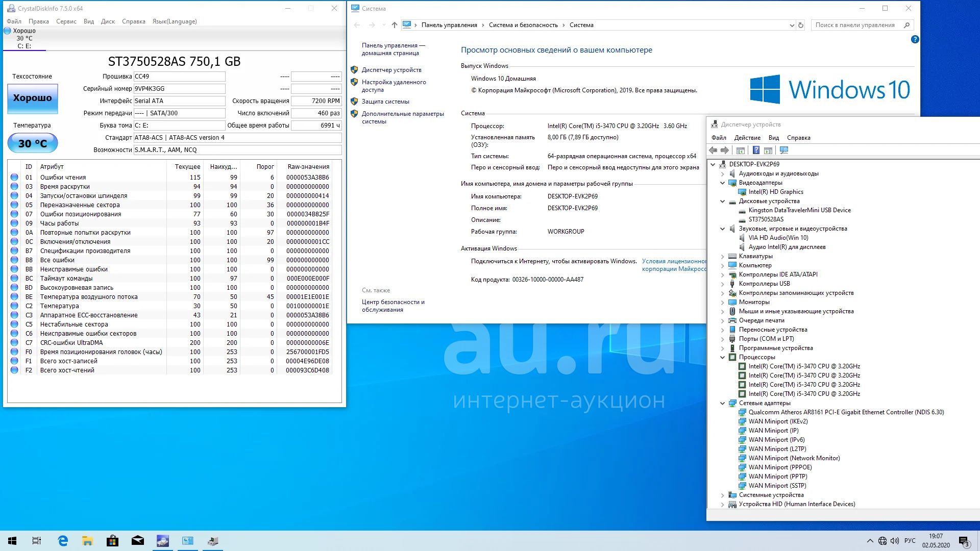Click the Intel(R) HD Graphics device icon
Viewport: 980px width, 551px height.
click(x=742, y=192)
